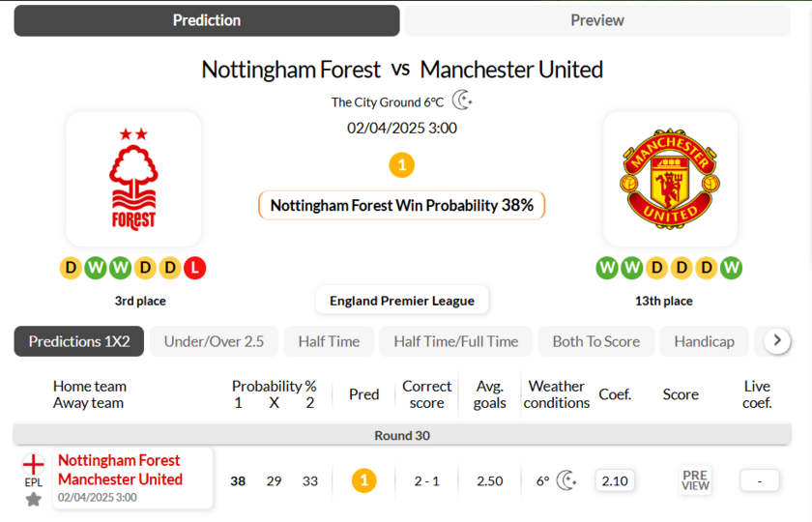Image resolution: width=812 pixels, height=522 pixels.
Task: Click the 2.10 coefficient button
Action: 615,480
